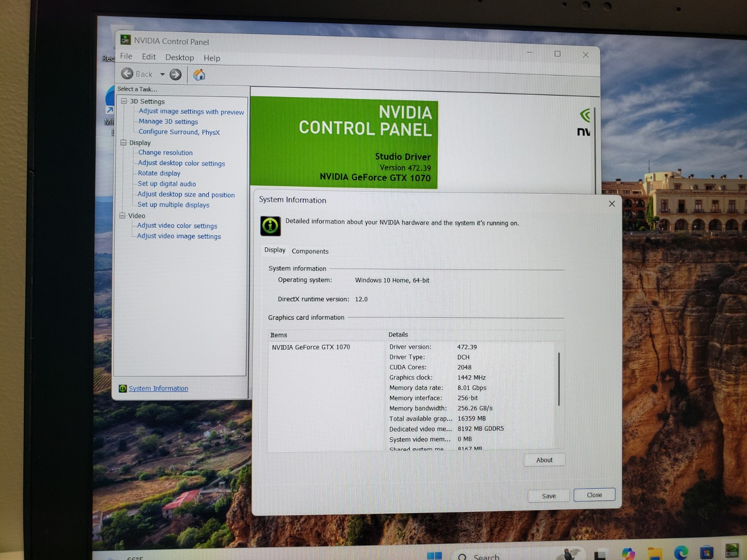The height and width of the screenshot is (560, 747).
Task: Click the NVIDIA icon on the taskbar
Action: [x=732, y=551]
